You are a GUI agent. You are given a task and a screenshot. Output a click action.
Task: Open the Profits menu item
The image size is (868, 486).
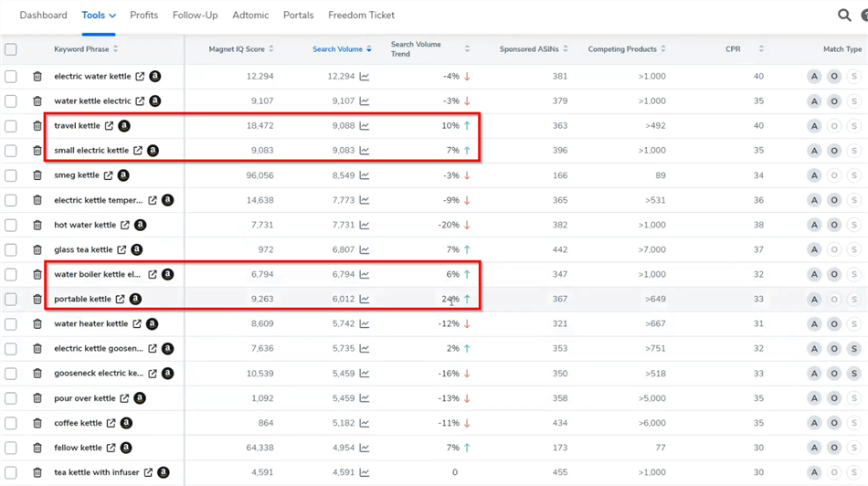[144, 16]
